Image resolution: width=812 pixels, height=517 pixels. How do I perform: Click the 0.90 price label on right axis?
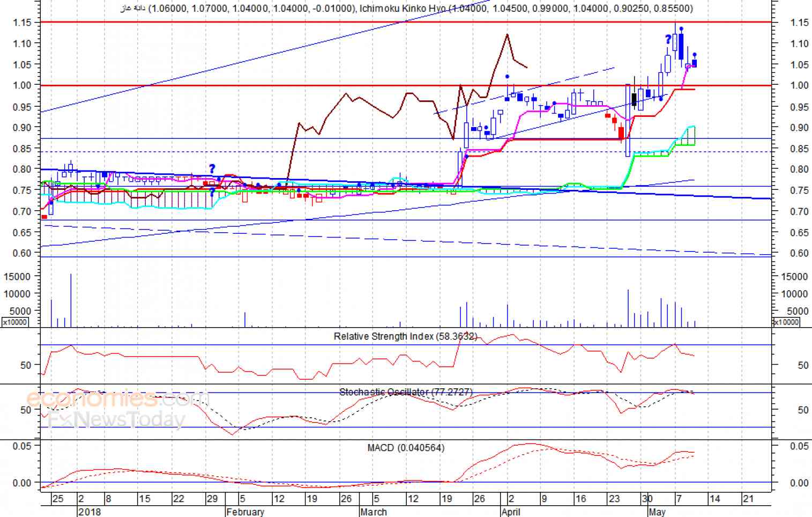[799, 128]
